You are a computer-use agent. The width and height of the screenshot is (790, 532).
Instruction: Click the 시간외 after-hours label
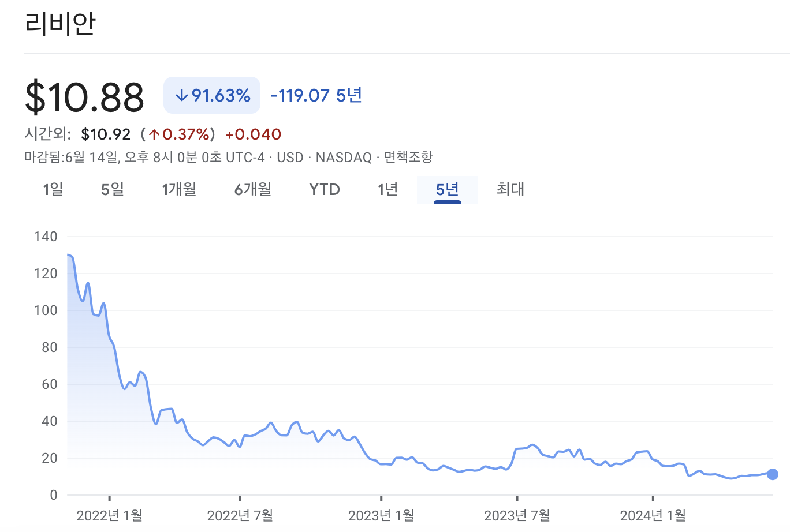[x=48, y=134]
